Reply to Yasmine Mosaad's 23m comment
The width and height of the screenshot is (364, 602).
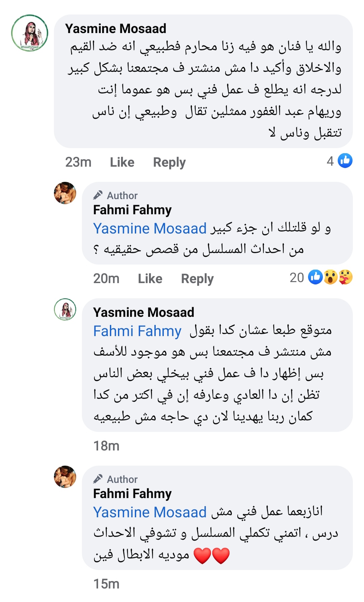(169, 162)
